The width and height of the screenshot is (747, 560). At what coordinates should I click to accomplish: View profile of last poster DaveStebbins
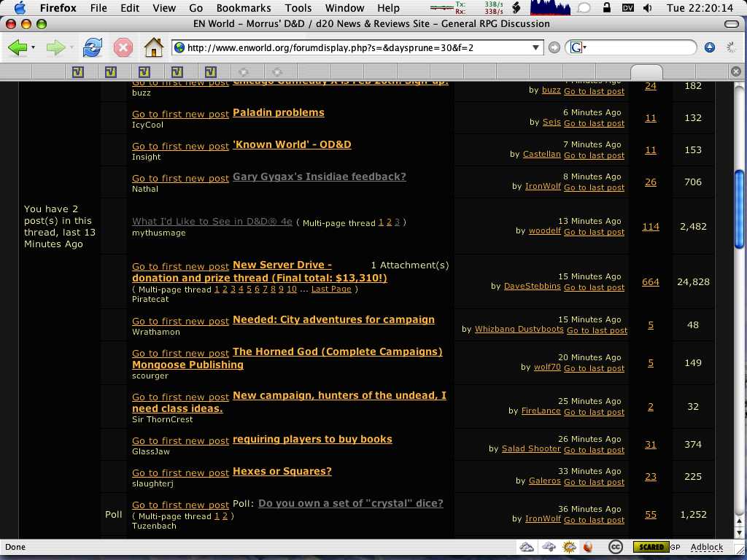pos(532,286)
